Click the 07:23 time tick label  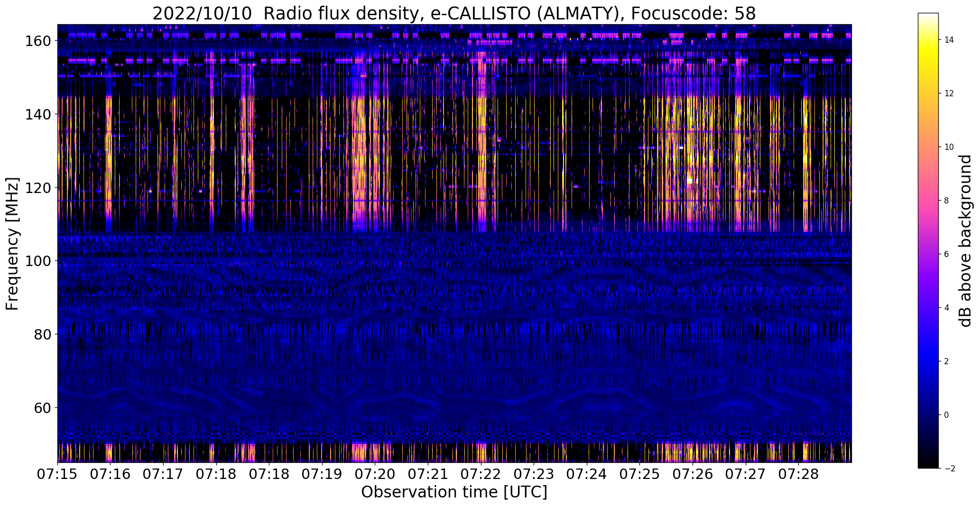tap(534, 474)
